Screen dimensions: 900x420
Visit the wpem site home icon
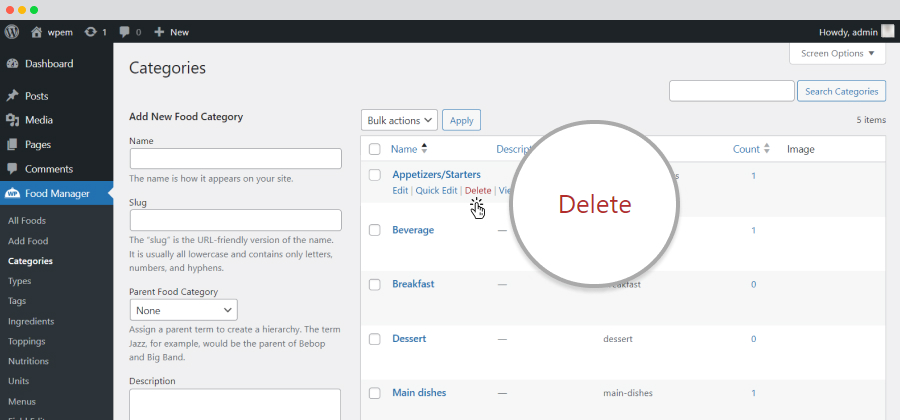coord(37,32)
